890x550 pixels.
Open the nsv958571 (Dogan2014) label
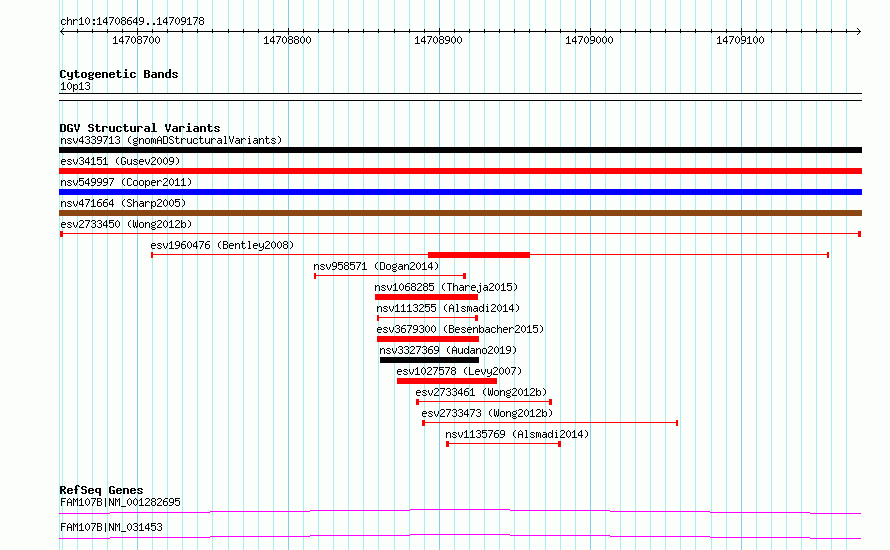376,266
